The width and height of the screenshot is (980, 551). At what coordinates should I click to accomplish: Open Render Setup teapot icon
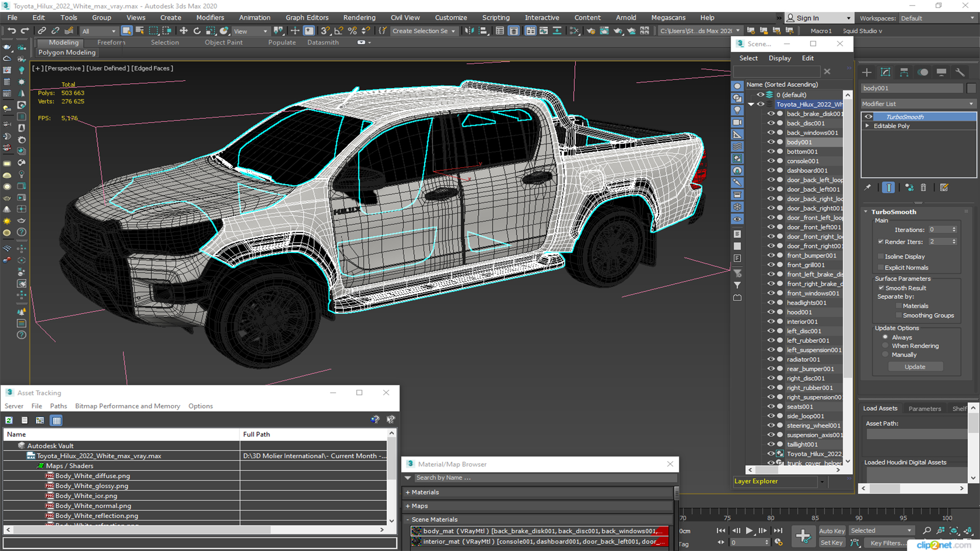(x=591, y=31)
